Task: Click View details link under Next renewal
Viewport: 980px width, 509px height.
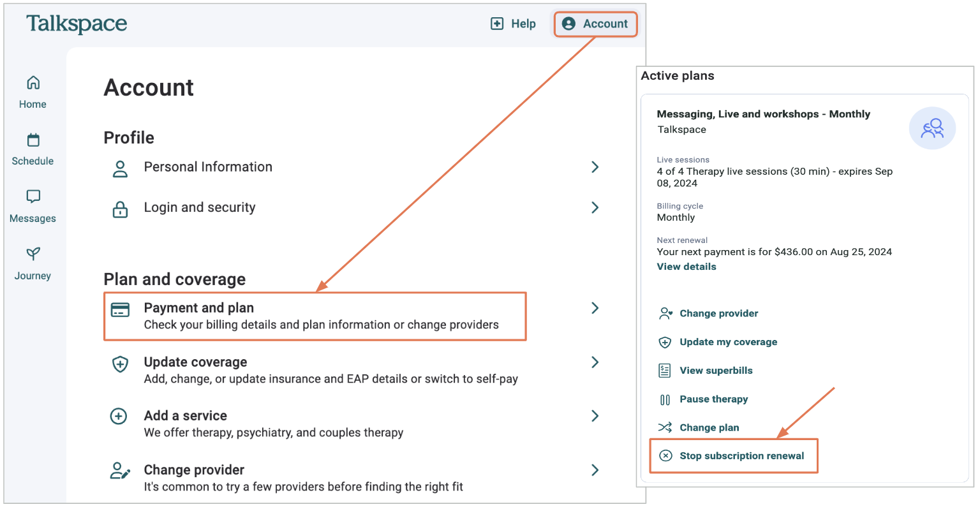Action: [x=687, y=267]
